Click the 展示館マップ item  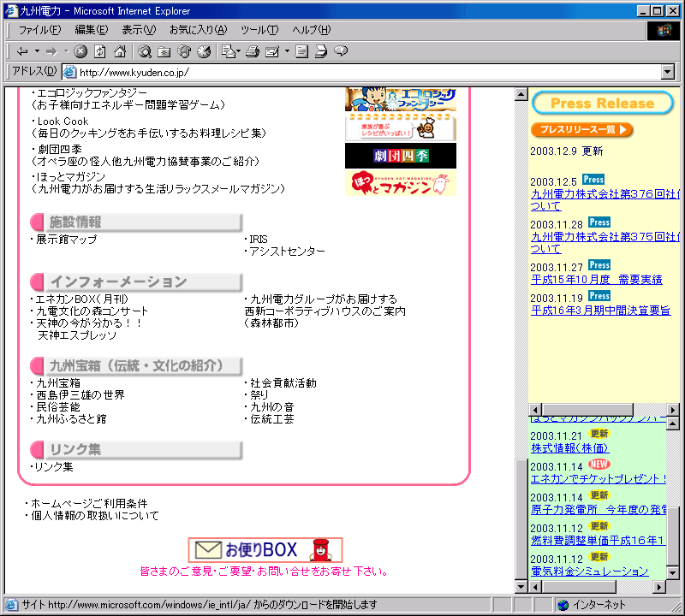67,240
